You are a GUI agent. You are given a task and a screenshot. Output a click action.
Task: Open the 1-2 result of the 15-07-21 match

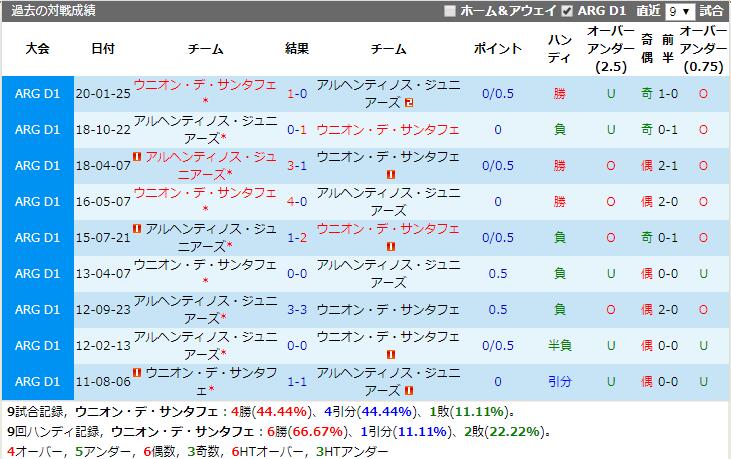[x=297, y=238]
